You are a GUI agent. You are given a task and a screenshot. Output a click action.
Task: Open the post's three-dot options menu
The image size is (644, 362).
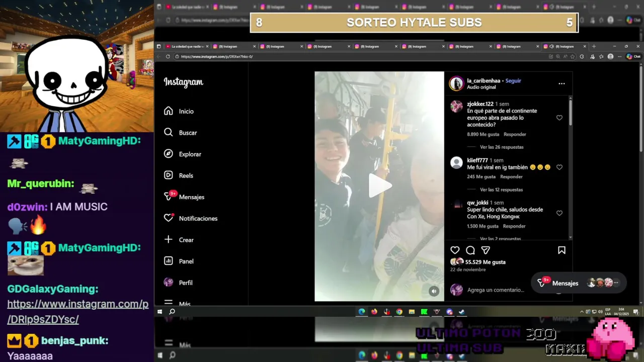561,83
